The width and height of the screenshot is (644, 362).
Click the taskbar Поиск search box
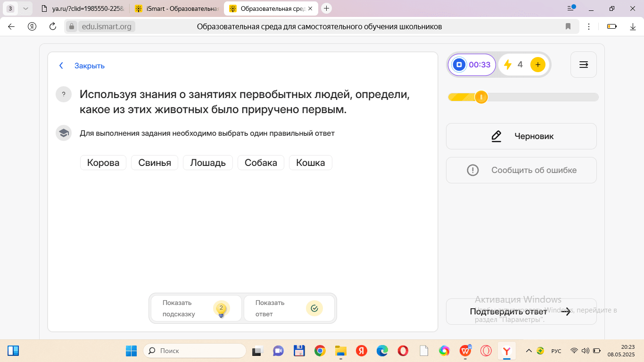[195, 351]
